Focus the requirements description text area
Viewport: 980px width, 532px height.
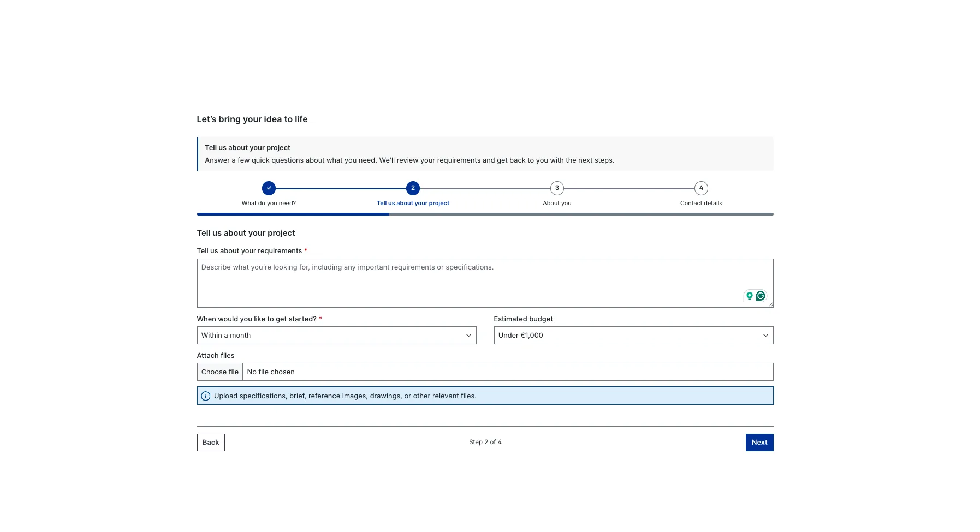tap(485, 283)
